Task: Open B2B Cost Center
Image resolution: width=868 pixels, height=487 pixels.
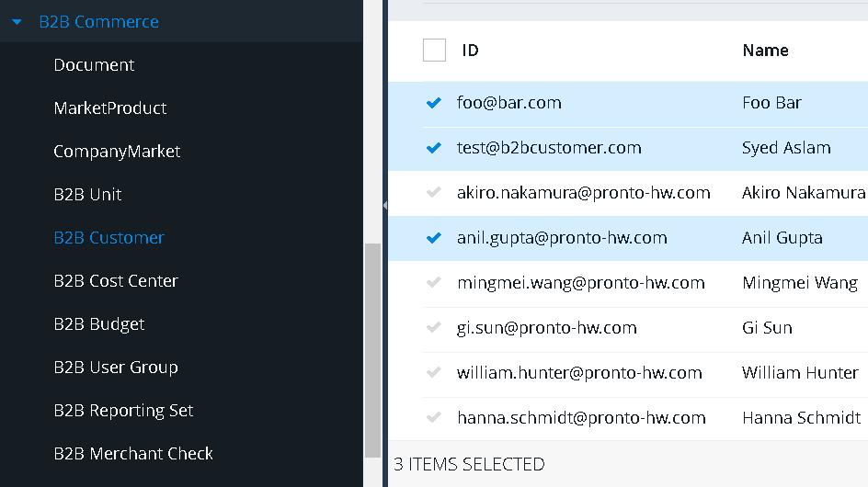Action: point(116,280)
